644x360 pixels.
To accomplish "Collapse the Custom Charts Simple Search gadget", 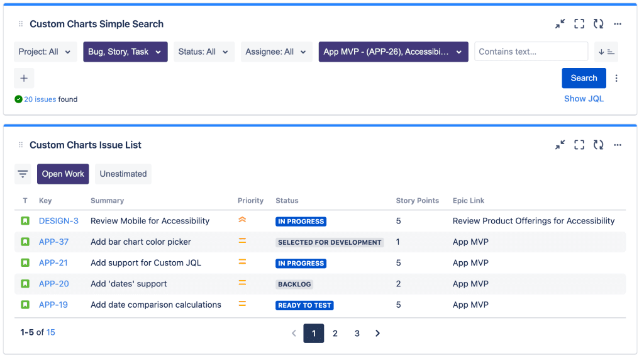I will [560, 24].
